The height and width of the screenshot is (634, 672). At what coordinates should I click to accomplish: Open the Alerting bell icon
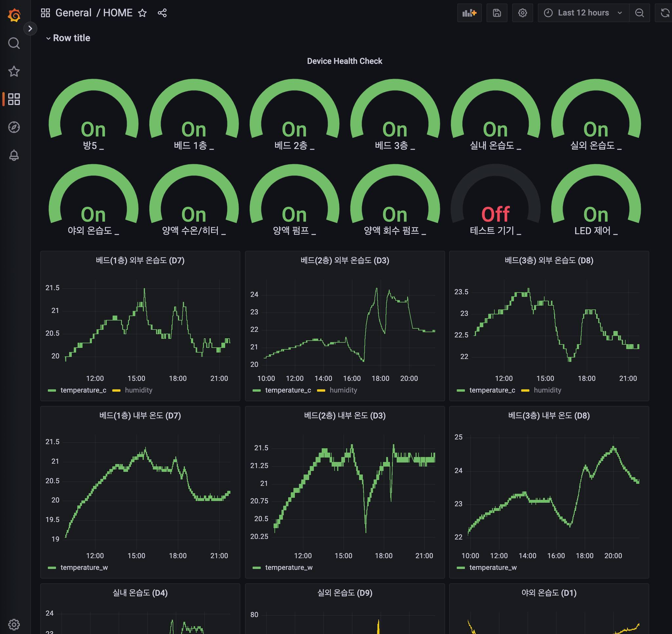pos(14,155)
